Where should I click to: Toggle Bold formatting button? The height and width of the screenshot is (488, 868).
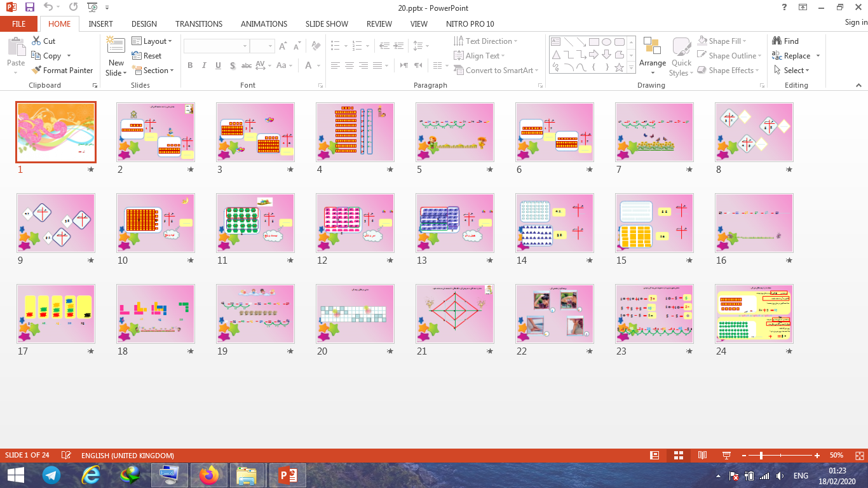pyautogui.click(x=190, y=65)
